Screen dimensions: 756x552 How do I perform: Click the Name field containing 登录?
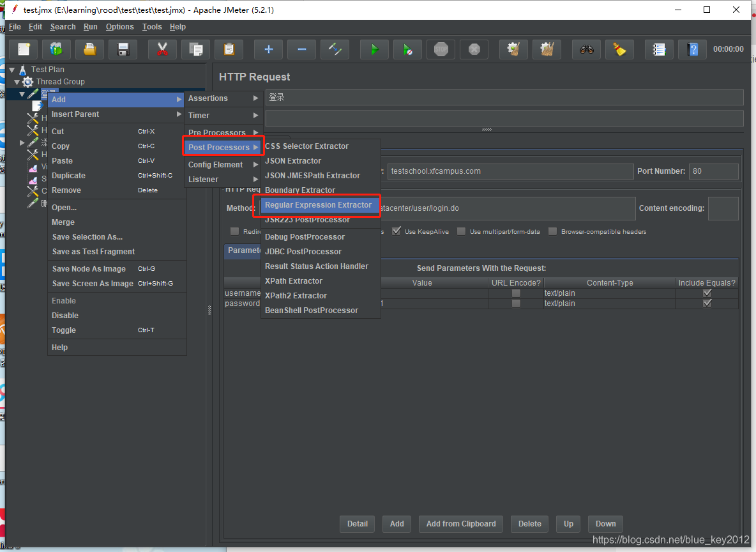pos(504,98)
